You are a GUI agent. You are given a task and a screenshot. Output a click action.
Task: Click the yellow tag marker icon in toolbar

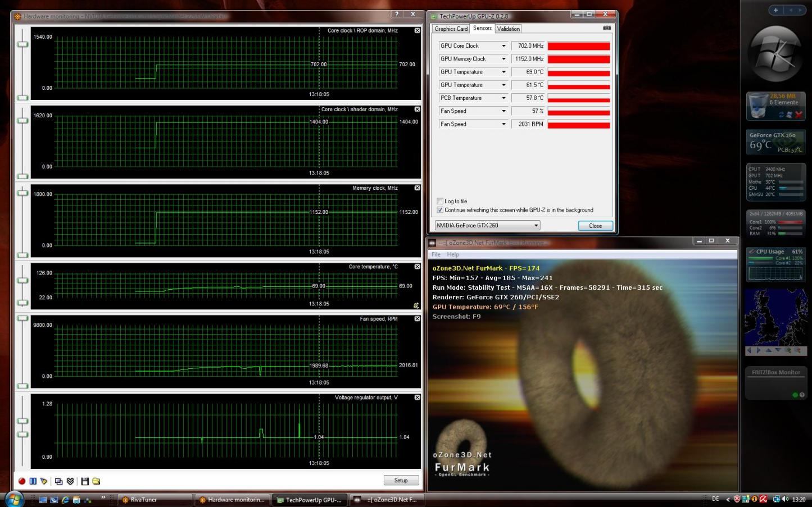coord(44,481)
